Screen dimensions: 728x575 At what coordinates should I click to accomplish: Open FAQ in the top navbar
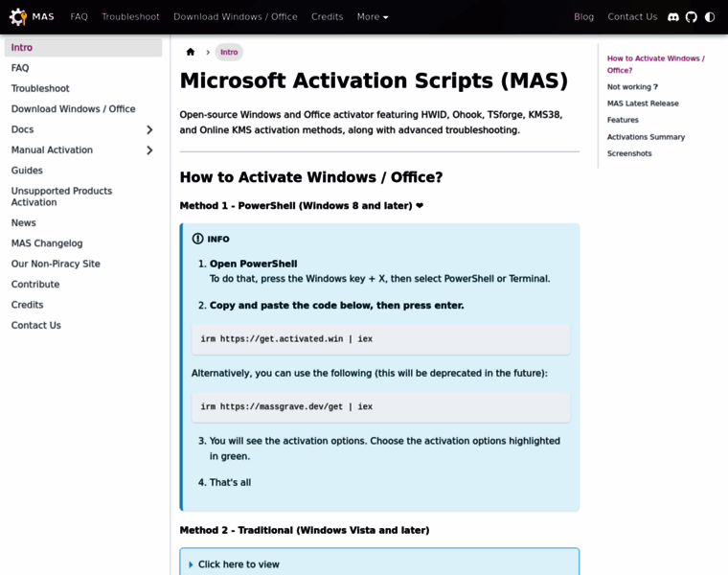click(x=79, y=16)
